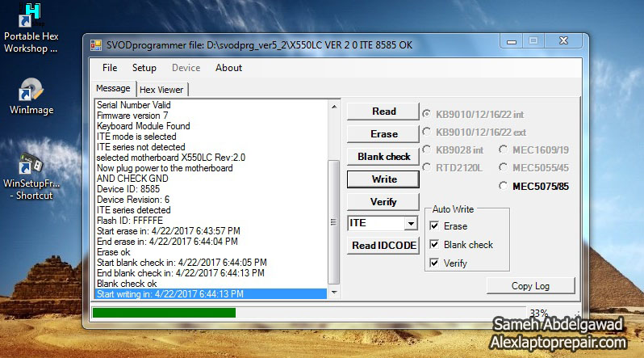
Task: Open the File menu
Action: (110, 68)
